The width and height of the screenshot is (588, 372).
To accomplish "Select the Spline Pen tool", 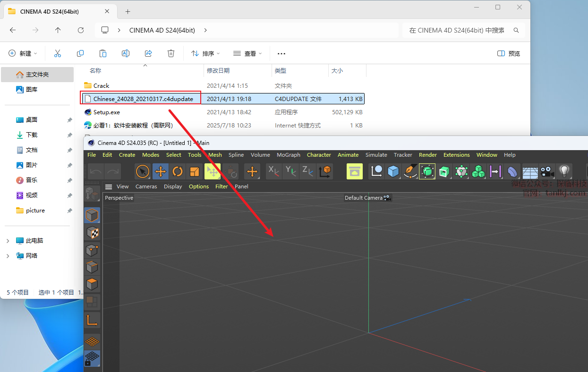I will (409, 171).
